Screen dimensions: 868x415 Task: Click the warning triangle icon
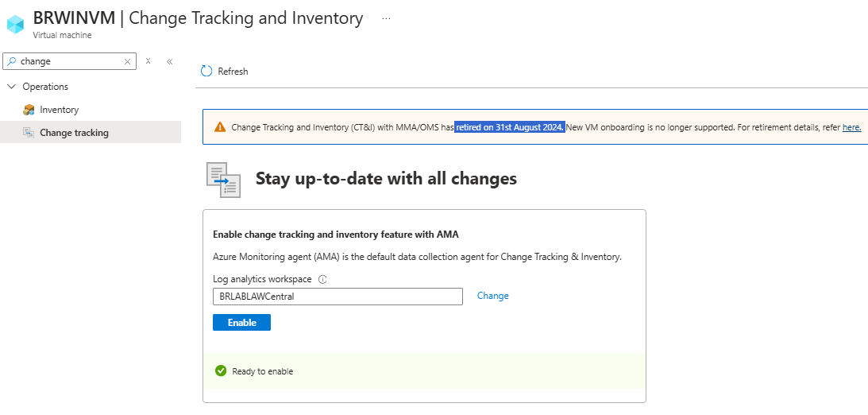[220, 127]
